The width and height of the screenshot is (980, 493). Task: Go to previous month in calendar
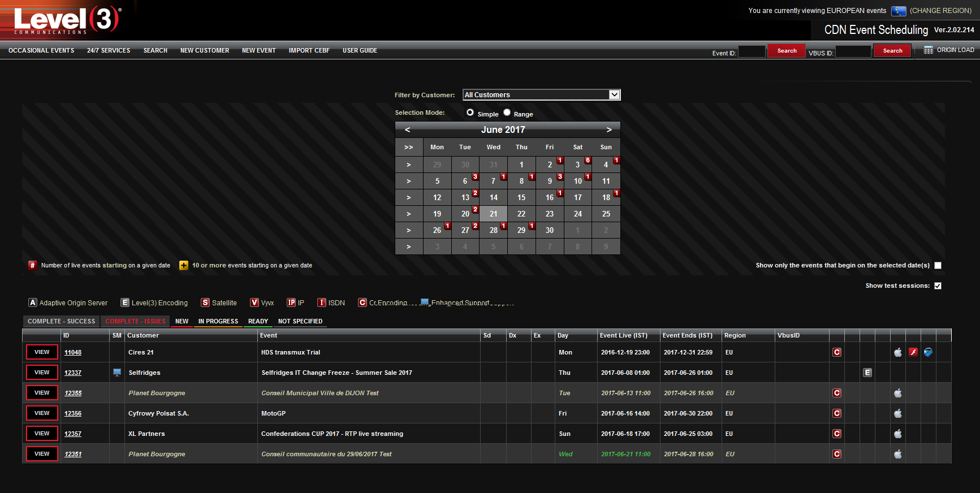407,129
